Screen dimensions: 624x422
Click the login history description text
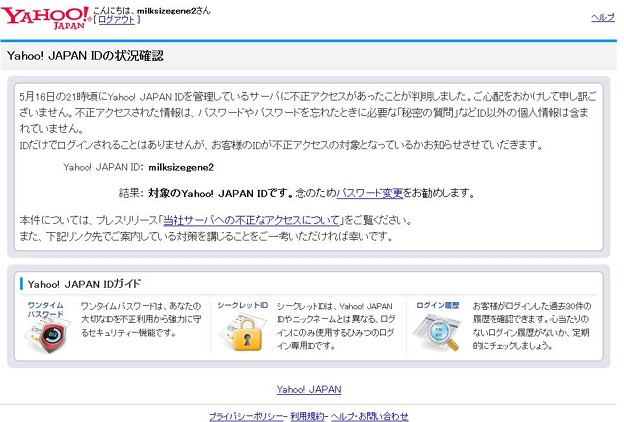click(532, 326)
